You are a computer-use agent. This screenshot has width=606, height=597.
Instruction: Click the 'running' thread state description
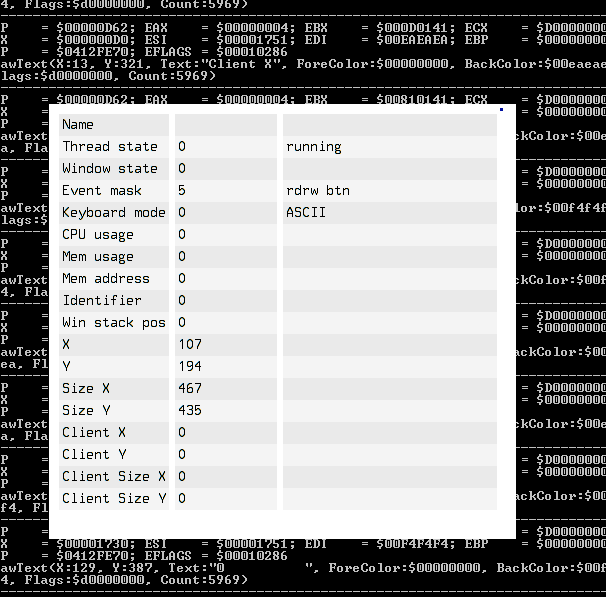314,147
